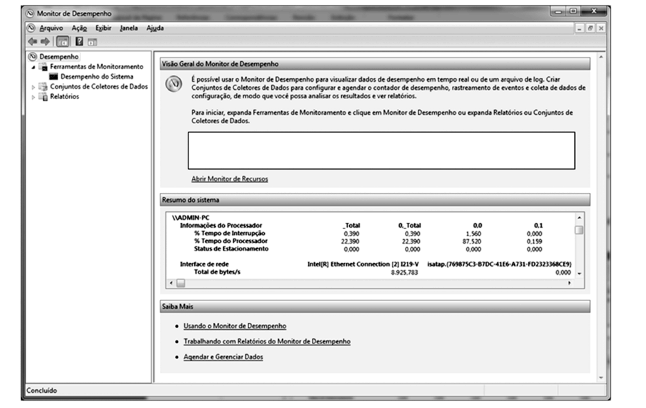Click the 87,520 processor time value
646x408 pixels.
(472, 242)
